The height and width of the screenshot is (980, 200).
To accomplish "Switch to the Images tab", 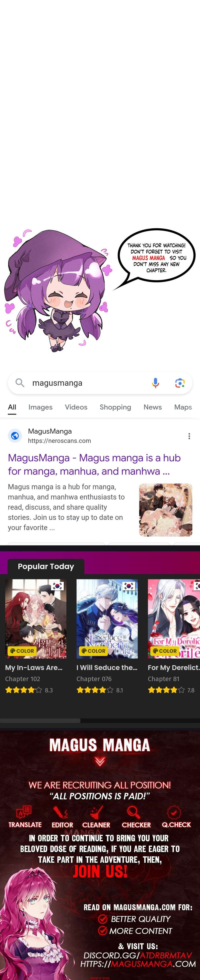I will (x=40, y=407).
